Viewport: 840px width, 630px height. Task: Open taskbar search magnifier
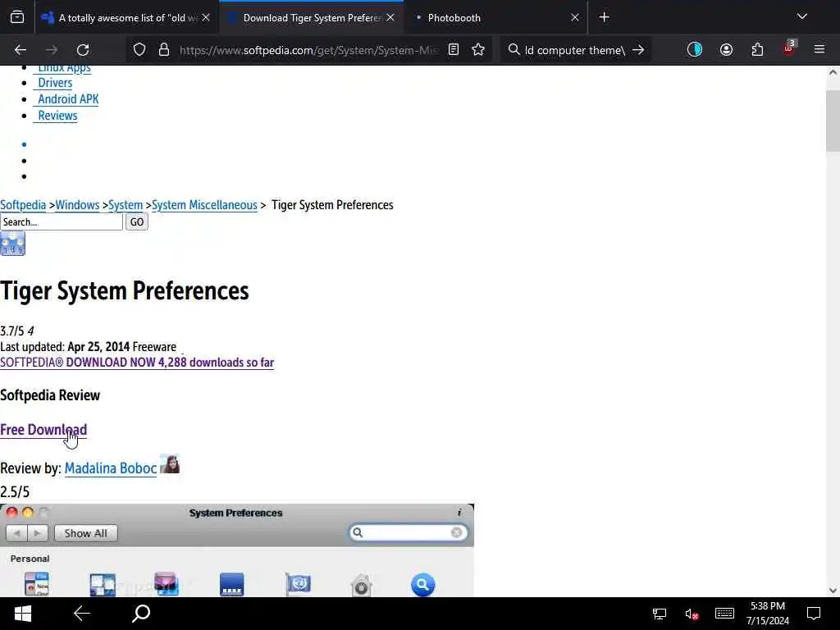[x=141, y=614]
